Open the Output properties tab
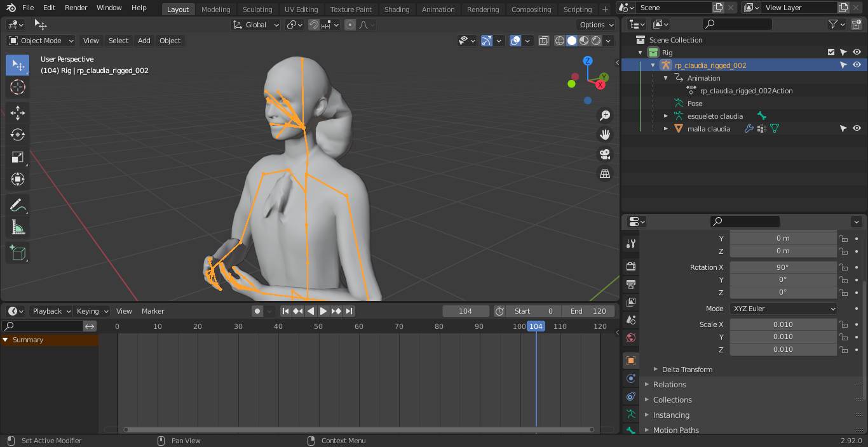The image size is (868, 447). (630, 284)
